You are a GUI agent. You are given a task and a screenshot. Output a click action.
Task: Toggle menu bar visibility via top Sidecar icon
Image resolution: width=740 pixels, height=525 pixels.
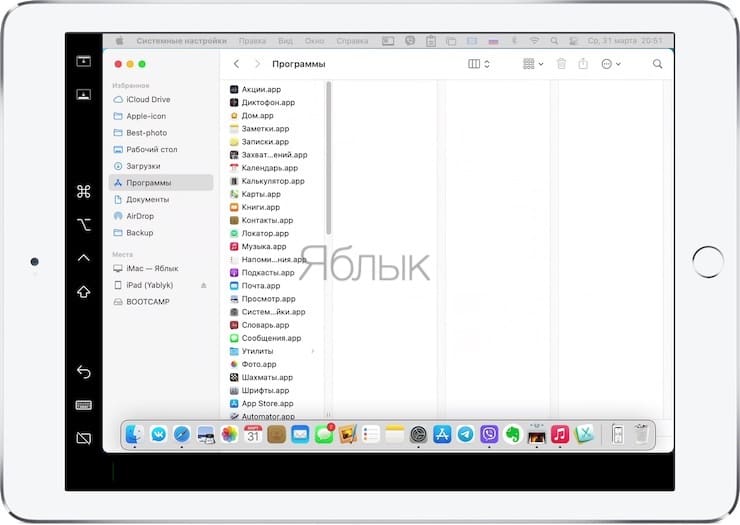pos(84,61)
